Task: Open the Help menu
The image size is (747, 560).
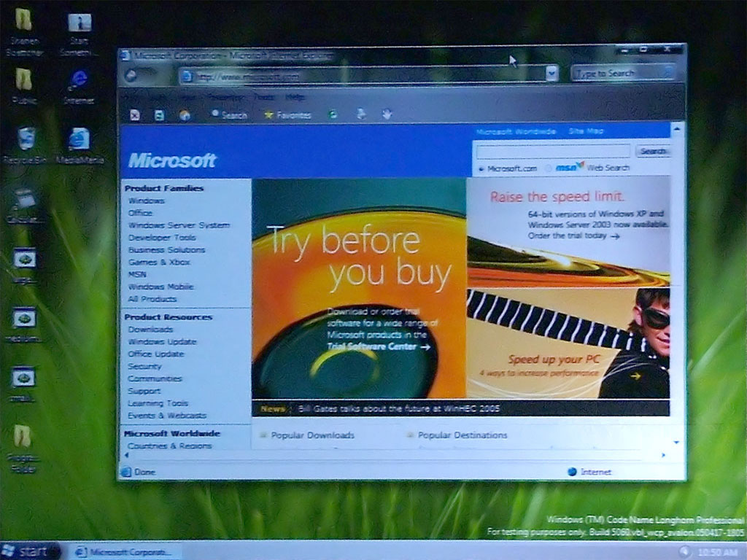Action: (x=295, y=97)
